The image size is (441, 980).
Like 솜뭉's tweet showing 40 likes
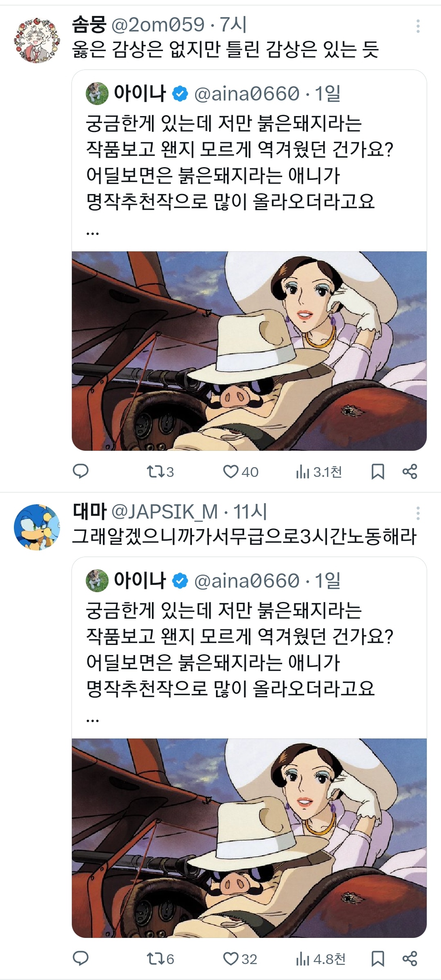point(241,472)
